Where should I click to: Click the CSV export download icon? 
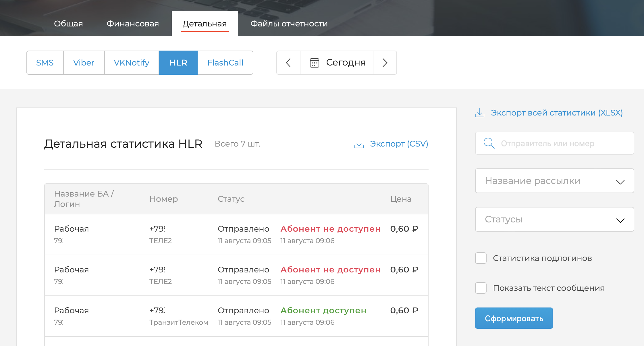(359, 144)
